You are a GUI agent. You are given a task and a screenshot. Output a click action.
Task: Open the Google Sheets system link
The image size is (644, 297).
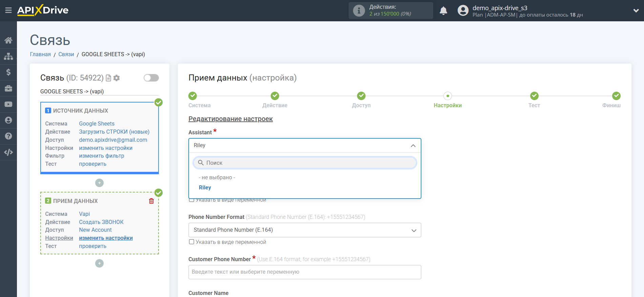click(97, 124)
